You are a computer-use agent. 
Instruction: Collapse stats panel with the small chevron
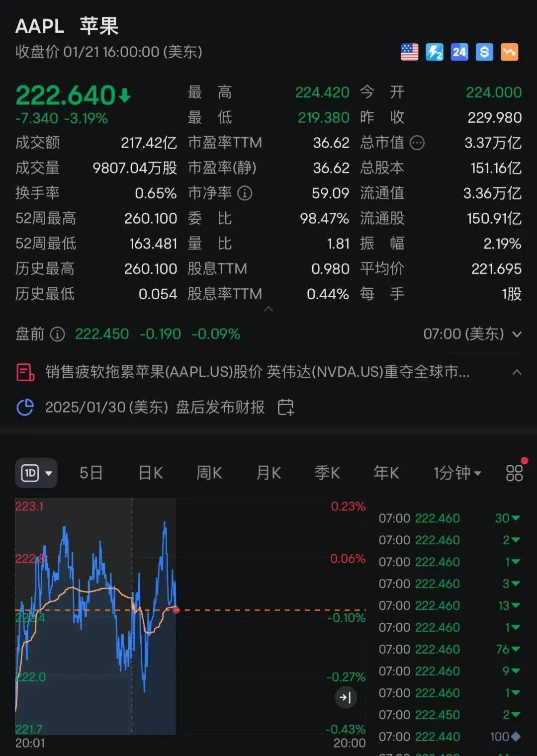268,309
